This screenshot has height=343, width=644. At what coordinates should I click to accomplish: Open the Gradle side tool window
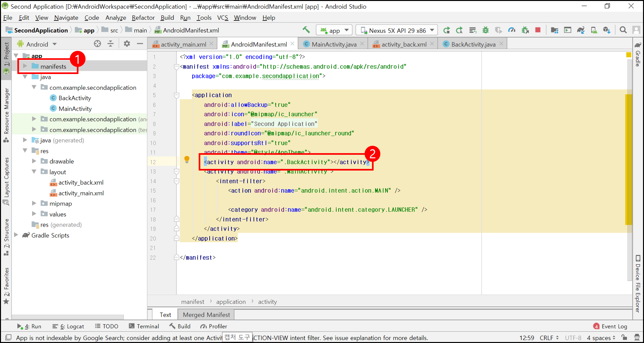click(x=638, y=54)
